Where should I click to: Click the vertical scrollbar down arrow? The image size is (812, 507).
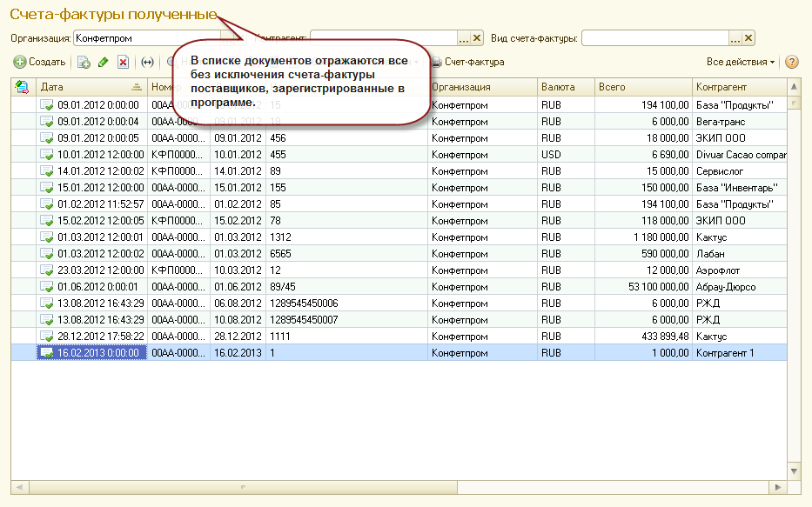click(x=794, y=470)
